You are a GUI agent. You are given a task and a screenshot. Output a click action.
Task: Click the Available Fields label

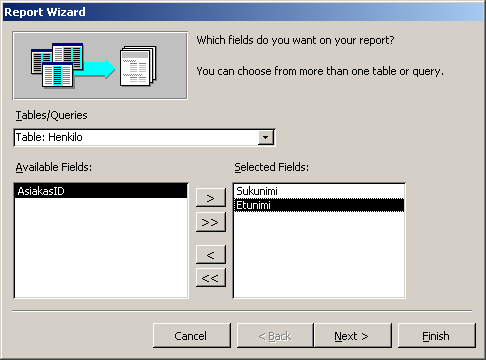tap(54, 167)
